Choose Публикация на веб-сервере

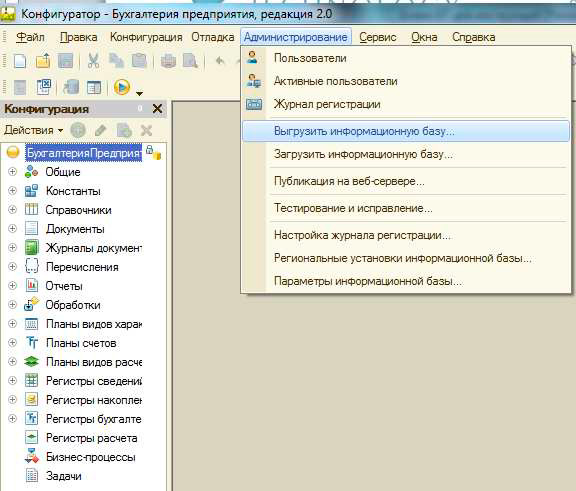point(406,181)
